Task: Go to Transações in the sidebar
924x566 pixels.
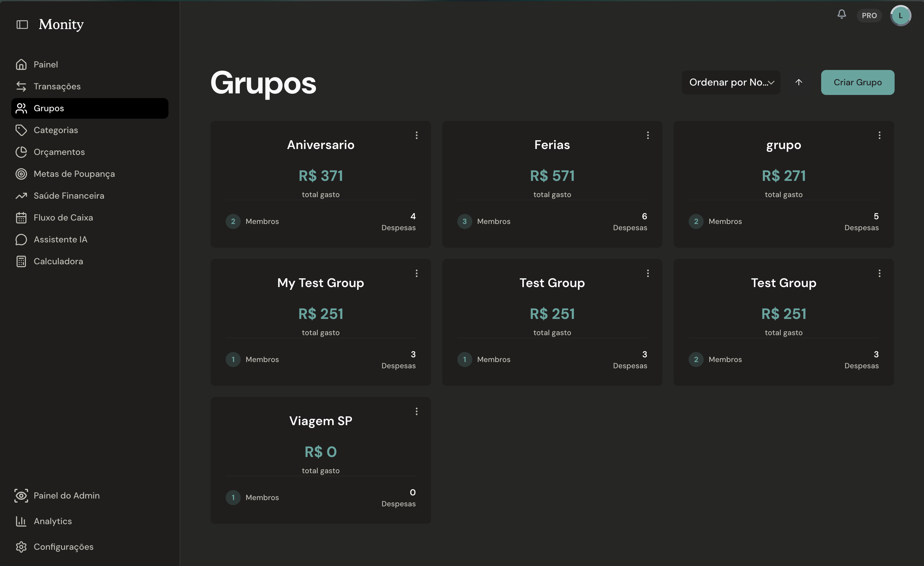Action: (57, 86)
